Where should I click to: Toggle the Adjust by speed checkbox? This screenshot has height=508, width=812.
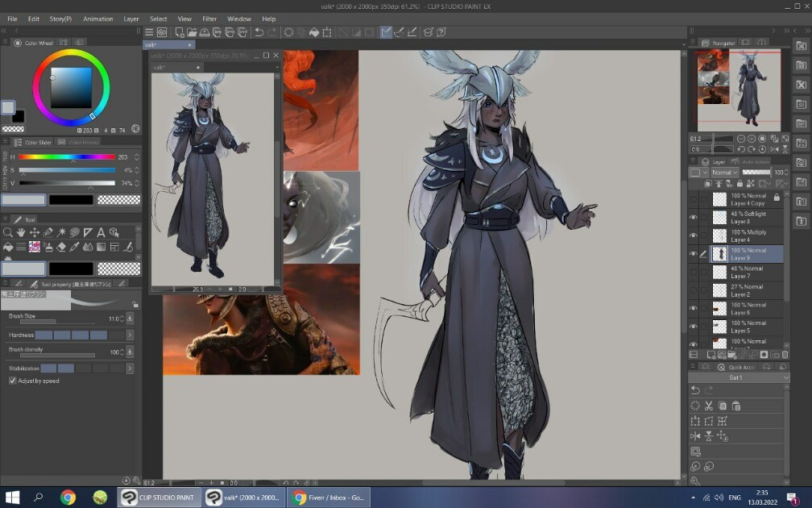(12, 381)
